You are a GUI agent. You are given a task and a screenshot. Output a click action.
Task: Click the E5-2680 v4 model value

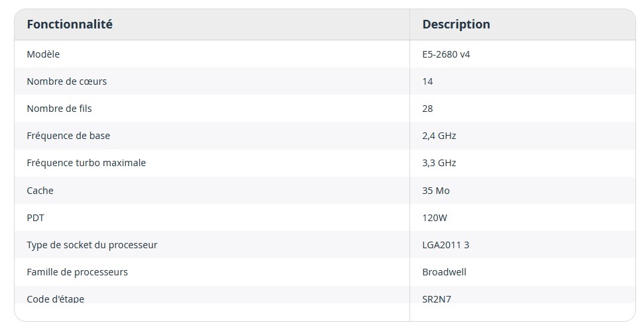446,54
